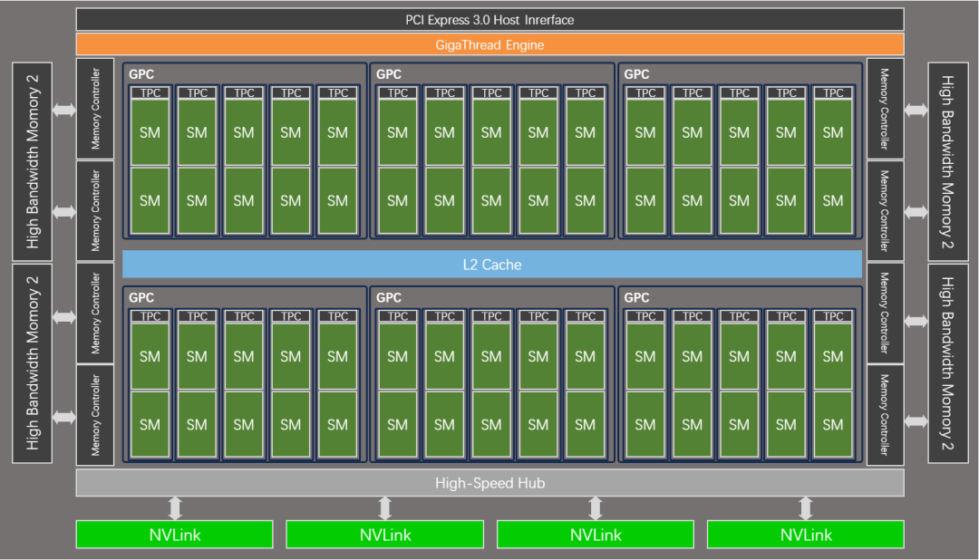Click the lower-left High Bandwidth Momory 2 block
Screen dimensions: 979x560
[x=32, y=363]
